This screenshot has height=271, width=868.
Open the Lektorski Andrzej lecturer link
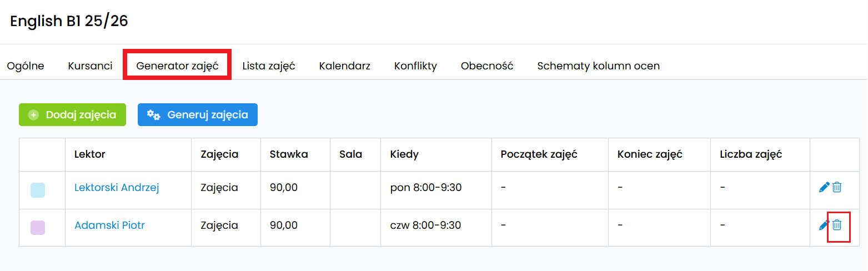(x=117, y=188)
